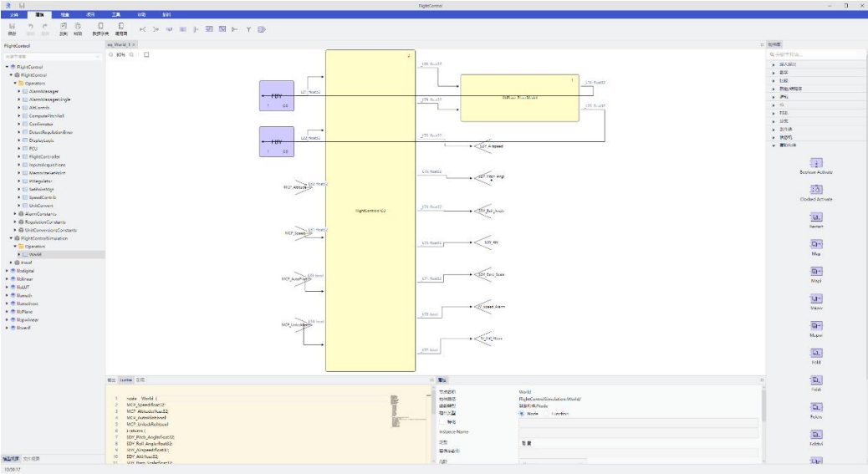Expand the libPlane library node
The image size is (868, 474).
(x=7, y=311)
